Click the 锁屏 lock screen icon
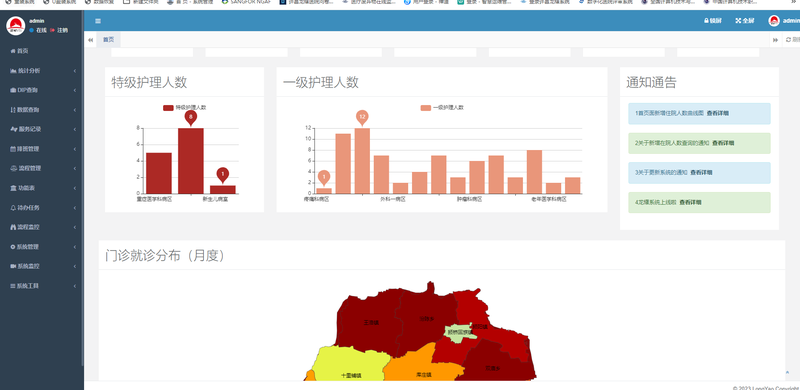The width and height of the screenshot is (800, 390). click(x=707, y=21)
